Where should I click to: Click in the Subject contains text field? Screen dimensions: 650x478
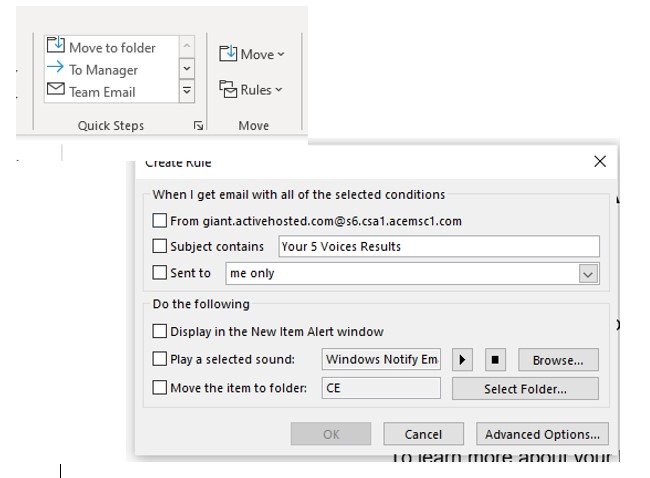click(x=438, y=247)
